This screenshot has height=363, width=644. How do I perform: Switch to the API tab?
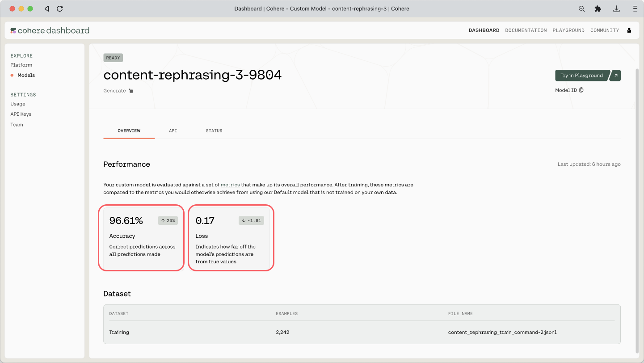point(173,131)
